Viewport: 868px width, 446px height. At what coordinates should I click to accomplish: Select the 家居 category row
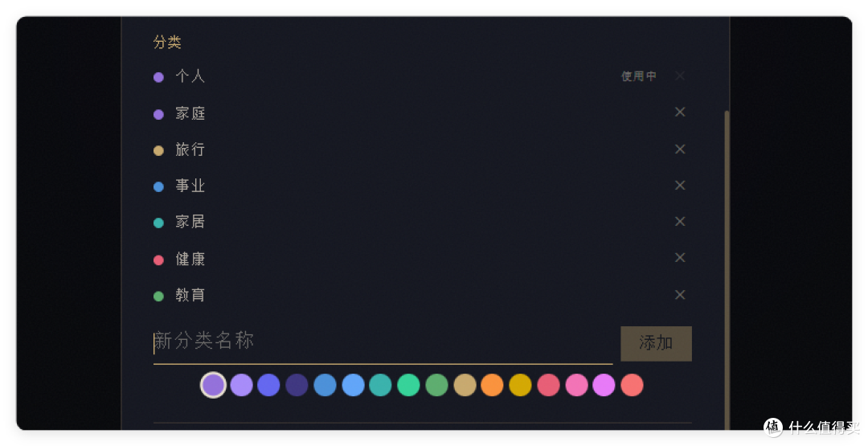pyautogui.click(x=423, y=222)
